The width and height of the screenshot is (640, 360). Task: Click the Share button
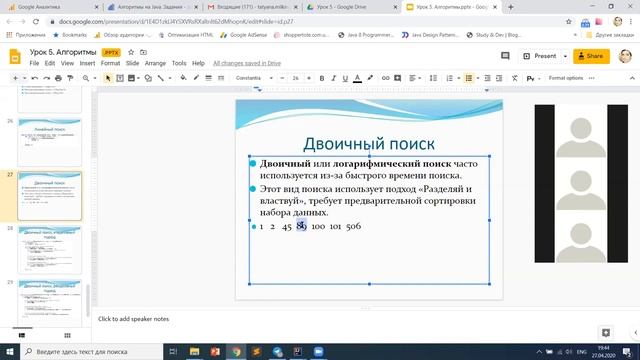pos(591,56)
